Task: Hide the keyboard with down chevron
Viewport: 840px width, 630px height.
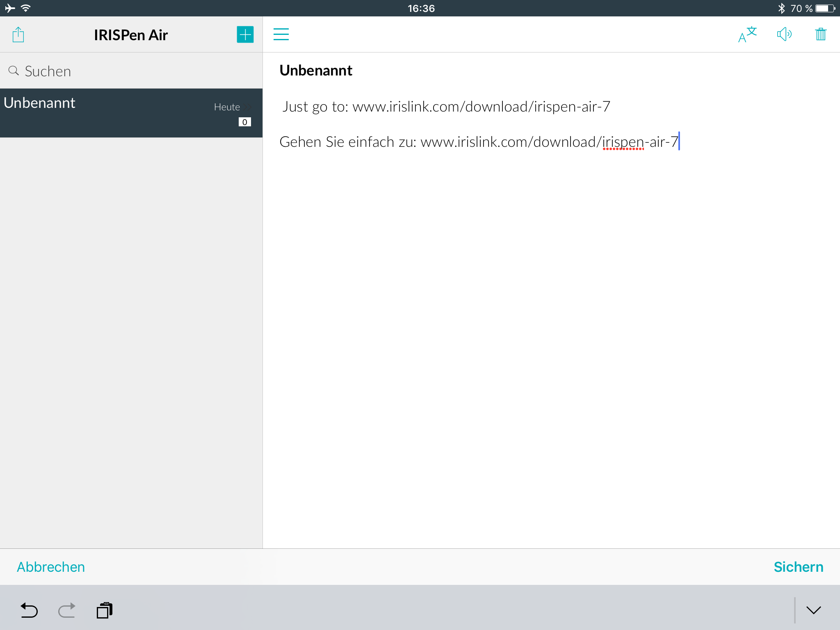Action: (814, 610)
